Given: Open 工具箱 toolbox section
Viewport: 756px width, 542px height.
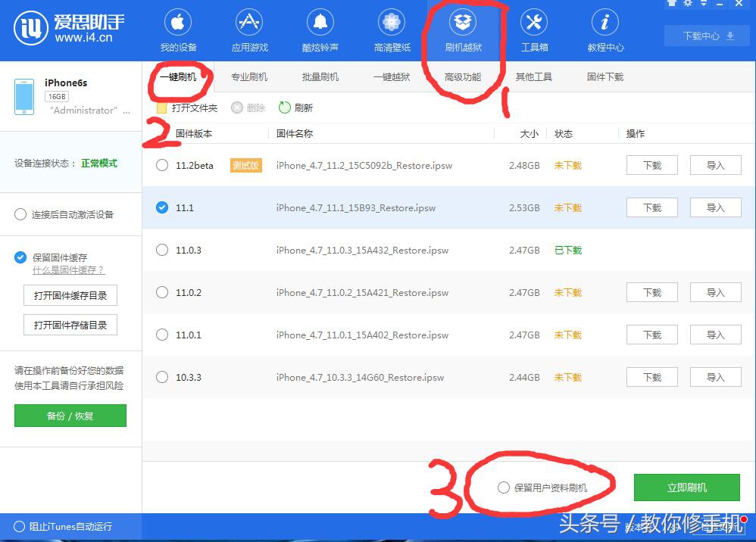Looking at the screenshot, I should (534, 31).
